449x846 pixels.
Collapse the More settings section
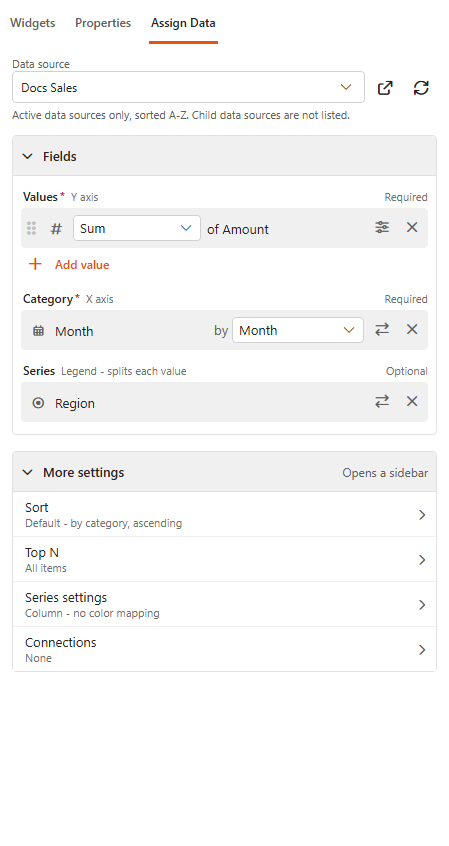(x=28, y=473)
